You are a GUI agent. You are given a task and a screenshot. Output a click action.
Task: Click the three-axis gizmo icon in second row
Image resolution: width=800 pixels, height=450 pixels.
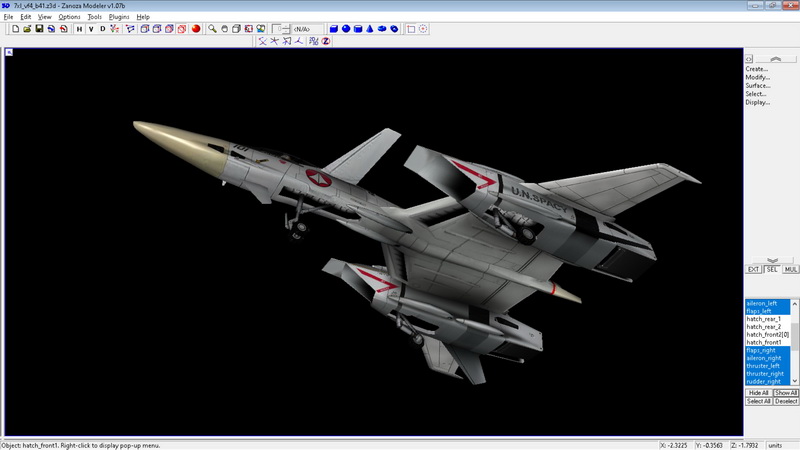(x=299, y=41)
